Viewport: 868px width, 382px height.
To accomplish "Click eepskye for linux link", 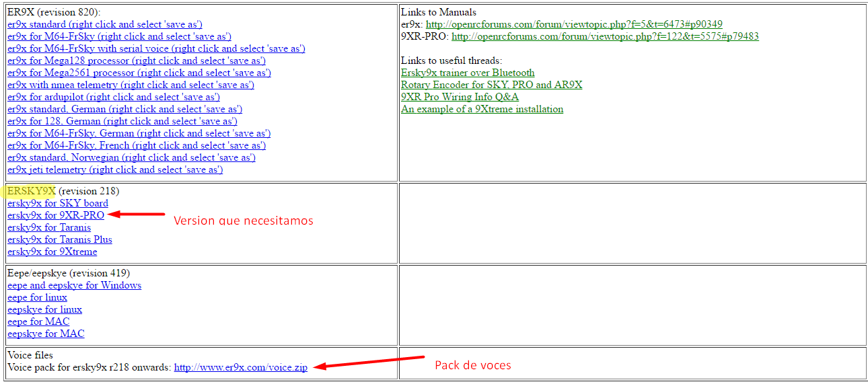I will (x=44, y=309).
